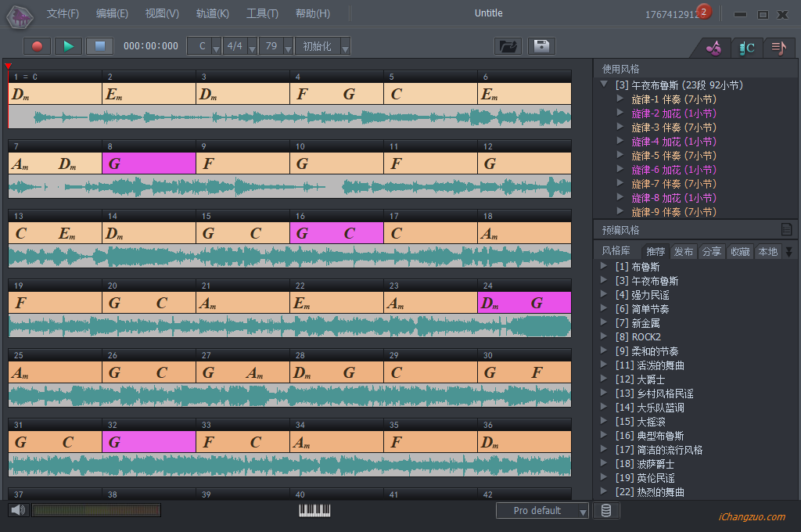Select the 收藏 tab in style library
This screenshot has width=801, height=532.
(739, 251)
